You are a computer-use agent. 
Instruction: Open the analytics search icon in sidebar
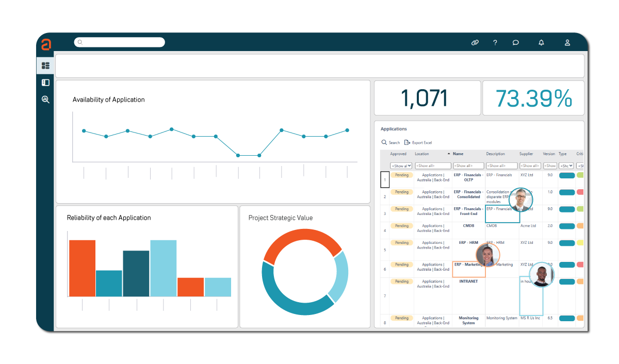point(45,100)
